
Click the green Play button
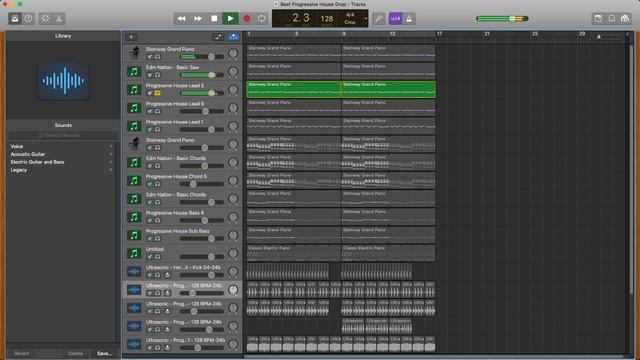(x=230, y=19)
